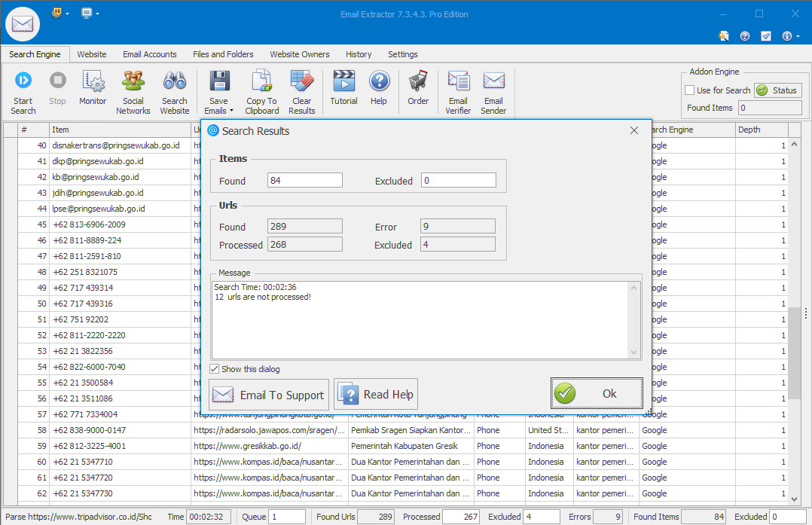Click the 'Search Time: 00:02:36' message text
The height and width of the screenshot is (525, 812).
pyautogui.click(x=255, y=287)
